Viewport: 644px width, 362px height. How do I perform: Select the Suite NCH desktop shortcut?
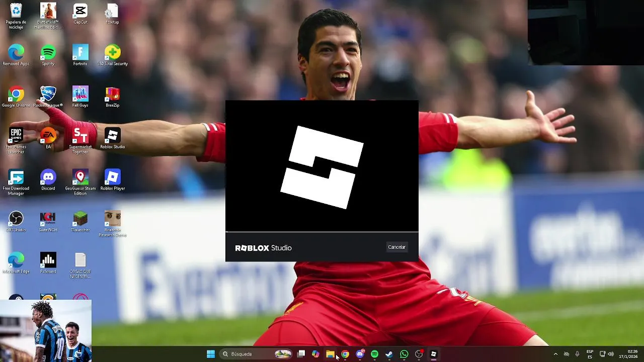(x=48, y=222)
